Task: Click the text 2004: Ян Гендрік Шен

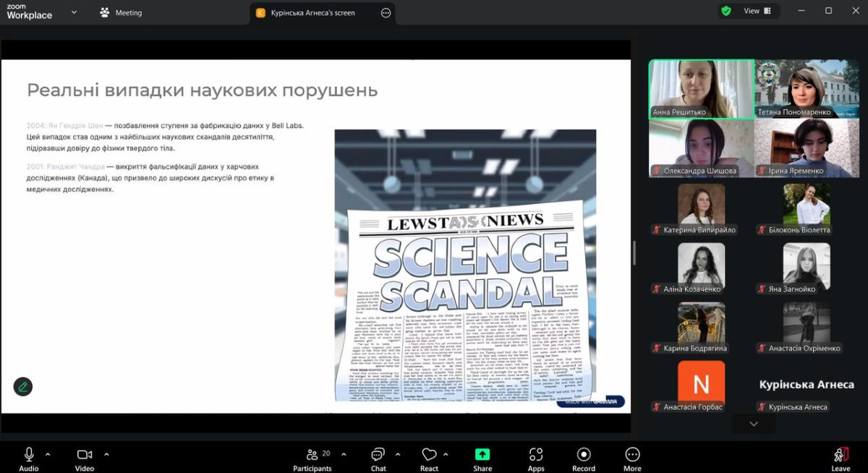Action: pyautogui.click(x=64, y=125)
